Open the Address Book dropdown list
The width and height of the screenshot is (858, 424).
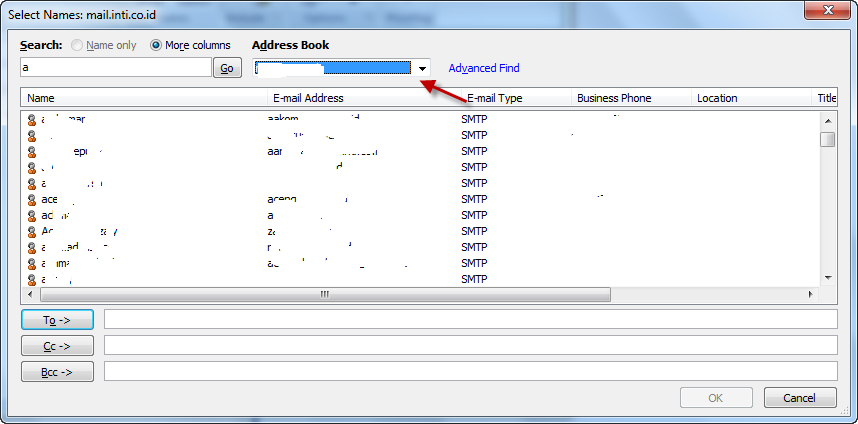click(422, 68)
